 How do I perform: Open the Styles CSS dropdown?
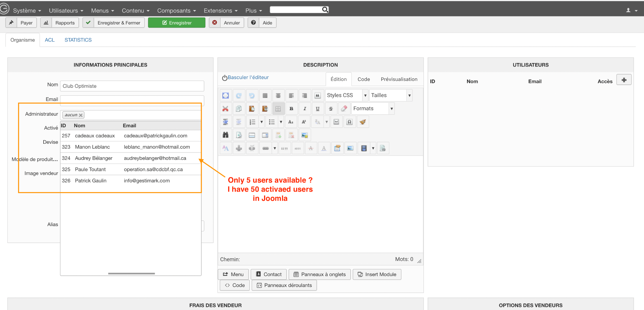pyautogui.click(x=347, y=95)
